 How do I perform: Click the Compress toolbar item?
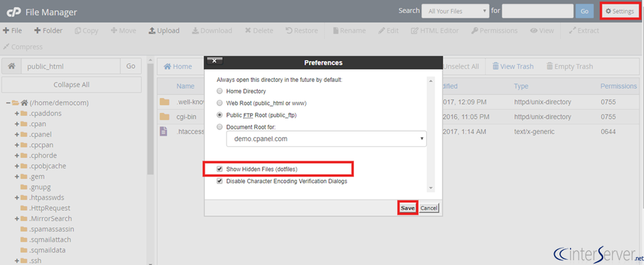22,47
